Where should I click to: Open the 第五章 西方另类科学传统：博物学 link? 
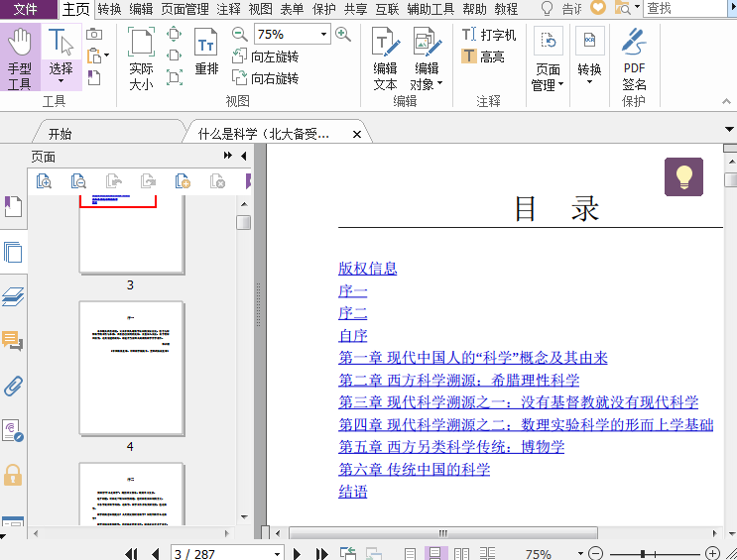pyautogui.click(x=451, y=447)
